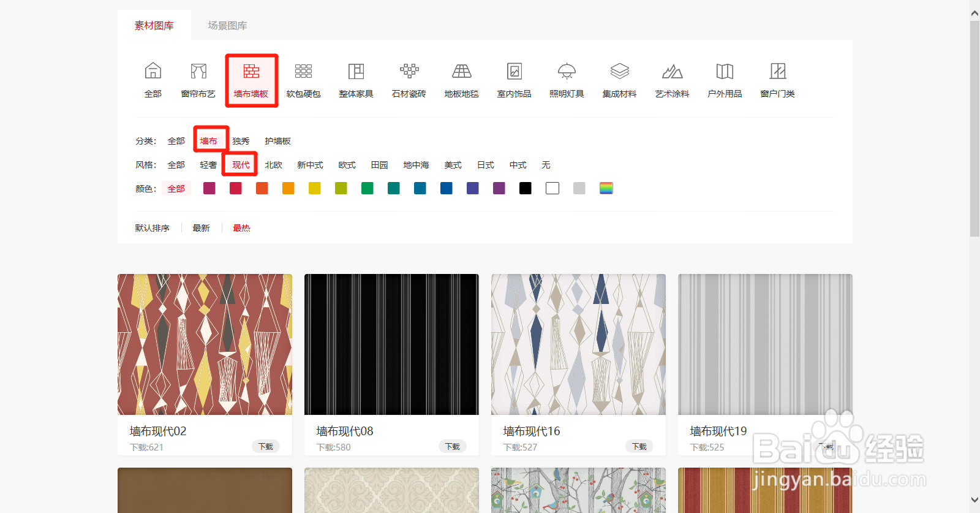The image size is (980, 513).
Task: Filter by 中式 style
Action: point(518,165)
